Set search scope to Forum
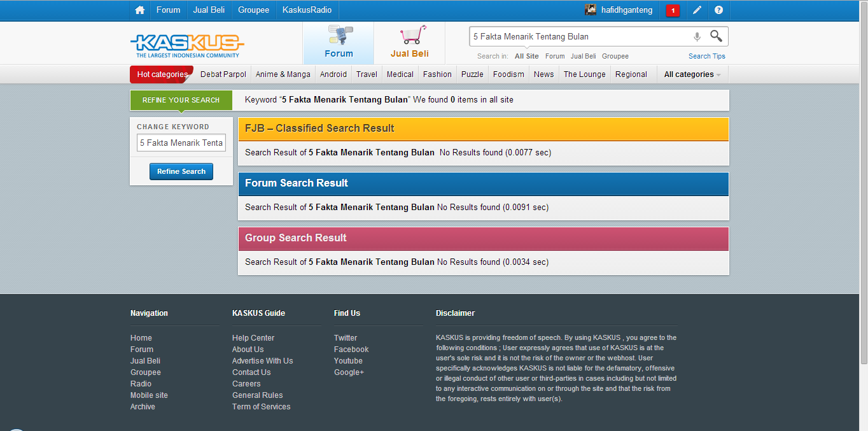The width and height of the screenshot is (868, 431). click(x=555, y=56)
